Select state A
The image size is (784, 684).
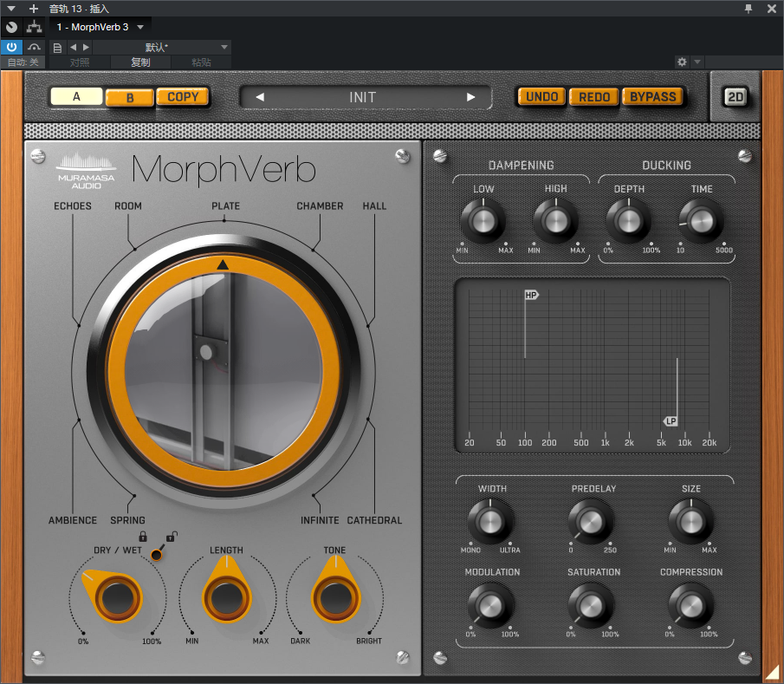click(x=76, y=96)
